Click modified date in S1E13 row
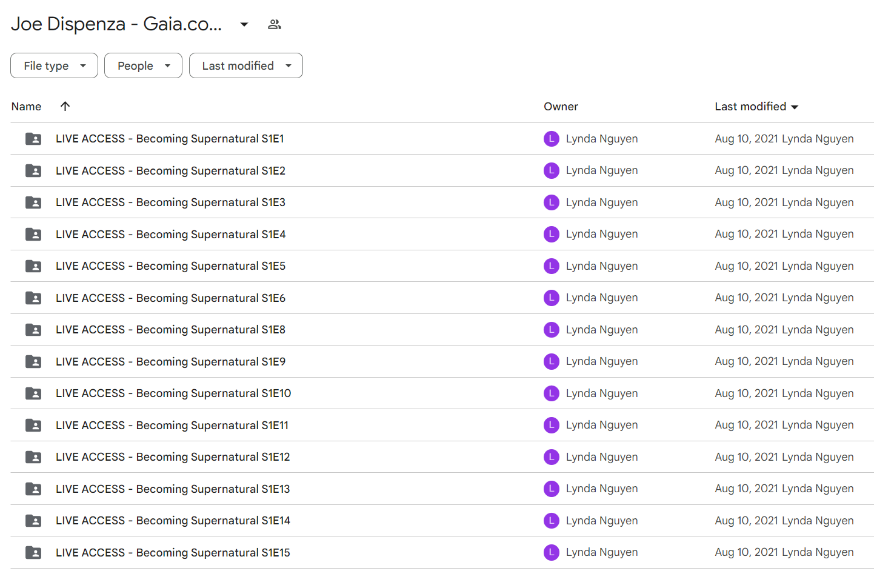This screenshot has height=588, width=874. 747,489
